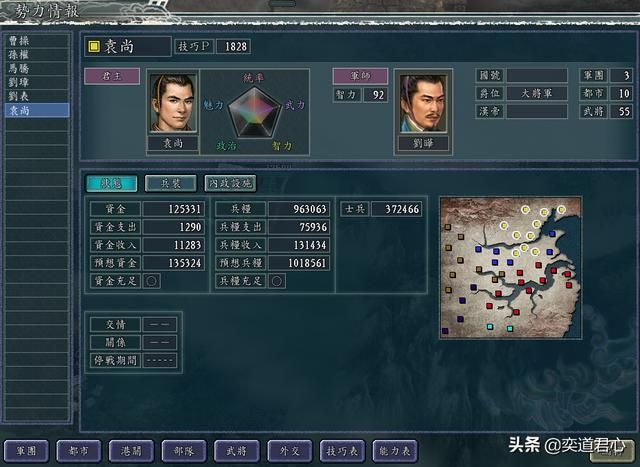This screenshot has width=640, height=467.
Task: Click the territory mini-map
Action: 511,268
